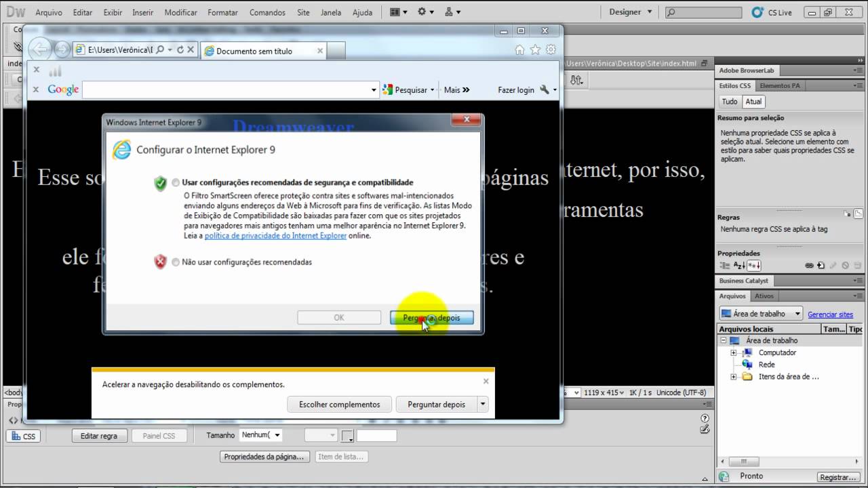Image resolution: width=868 pixels, height=488 pixels.
Task: Open the Inserir menu
Action: pos(143,12)
